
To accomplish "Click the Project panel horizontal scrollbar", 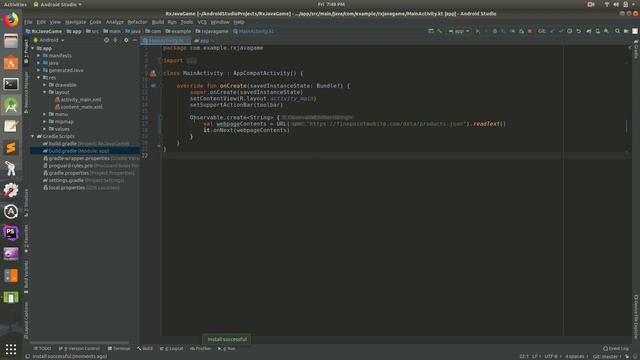I will click(x=80, y=343).
